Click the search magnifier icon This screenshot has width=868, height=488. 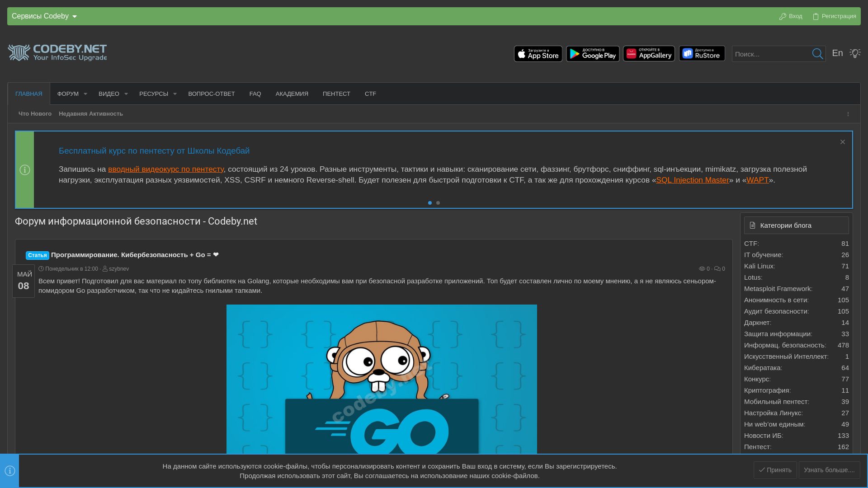coord(817,54)
